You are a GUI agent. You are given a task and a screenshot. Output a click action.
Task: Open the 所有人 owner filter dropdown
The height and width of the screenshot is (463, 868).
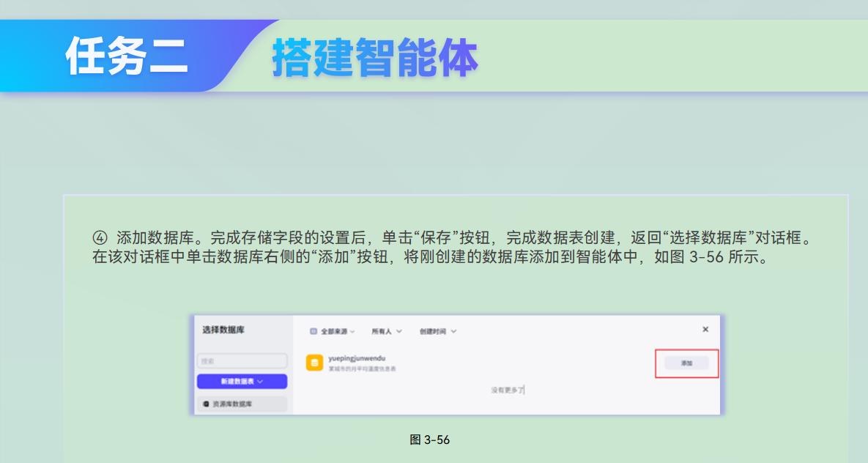point(387,331)
